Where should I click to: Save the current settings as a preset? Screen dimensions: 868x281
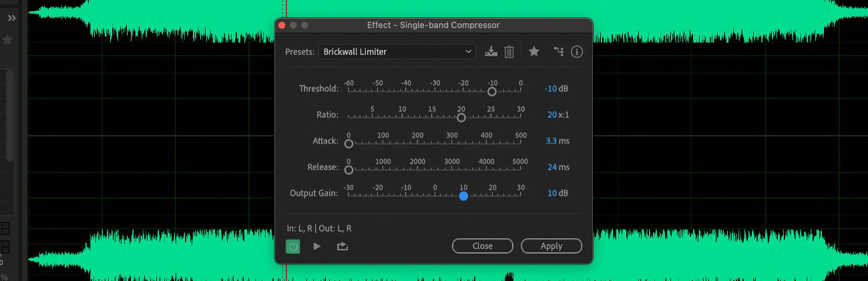coord(491,51)
